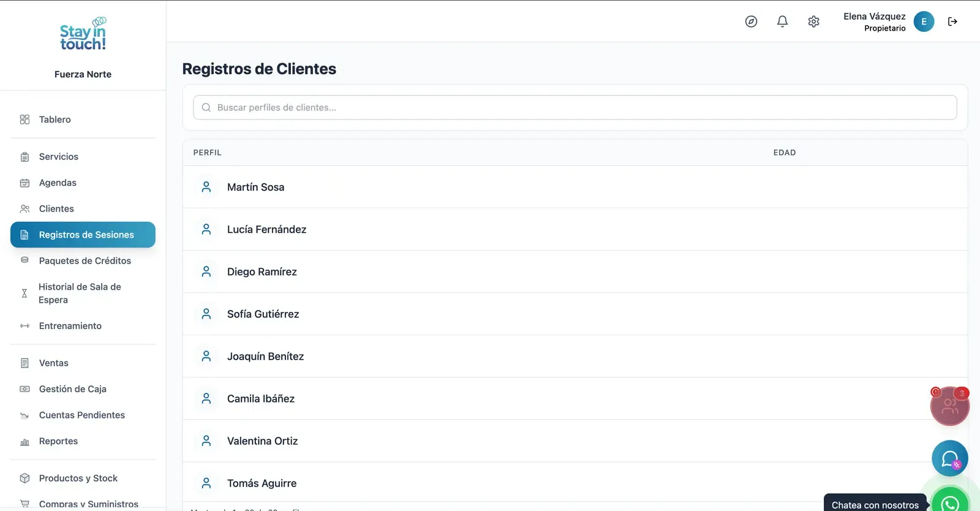Click the logout icon

coord(952,21)
